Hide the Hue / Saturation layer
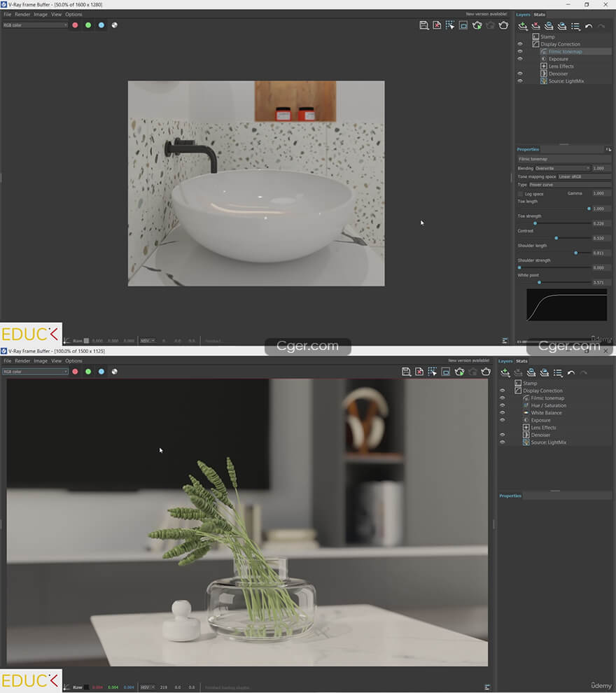Image resolution: width=616 pixels, height=693 pixels. (x=502, y=405)
